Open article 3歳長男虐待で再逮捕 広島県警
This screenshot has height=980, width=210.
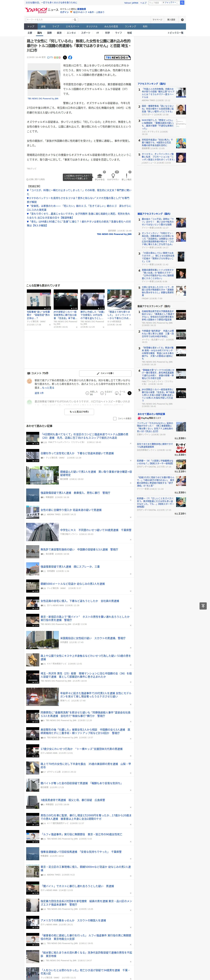(73, 800)
